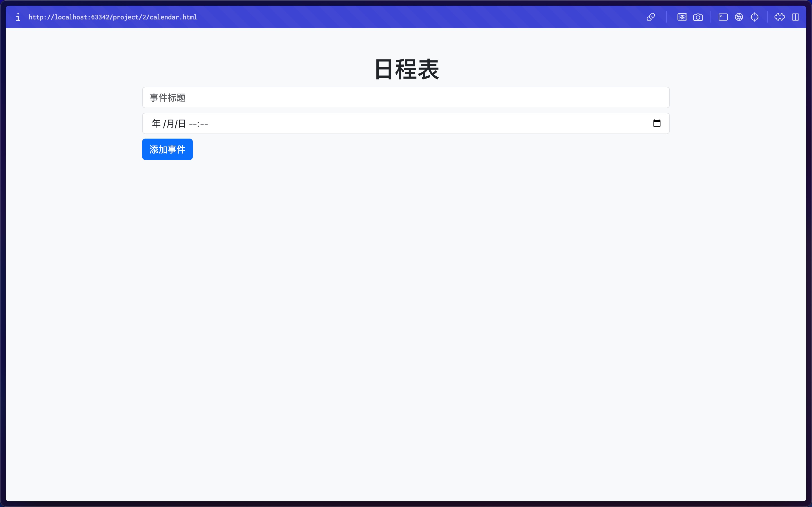
Task: Select the 年 year segment in date field
Action: [156, 124]
